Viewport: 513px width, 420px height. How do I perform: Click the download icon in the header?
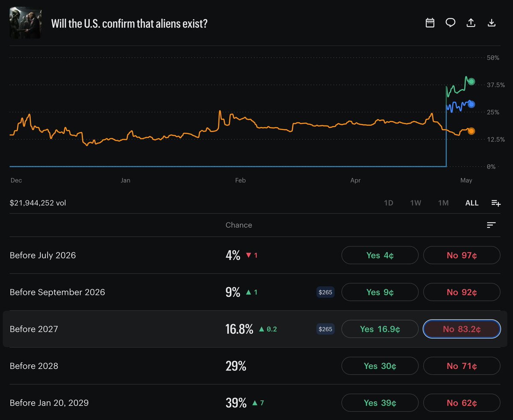pos(492,23)
